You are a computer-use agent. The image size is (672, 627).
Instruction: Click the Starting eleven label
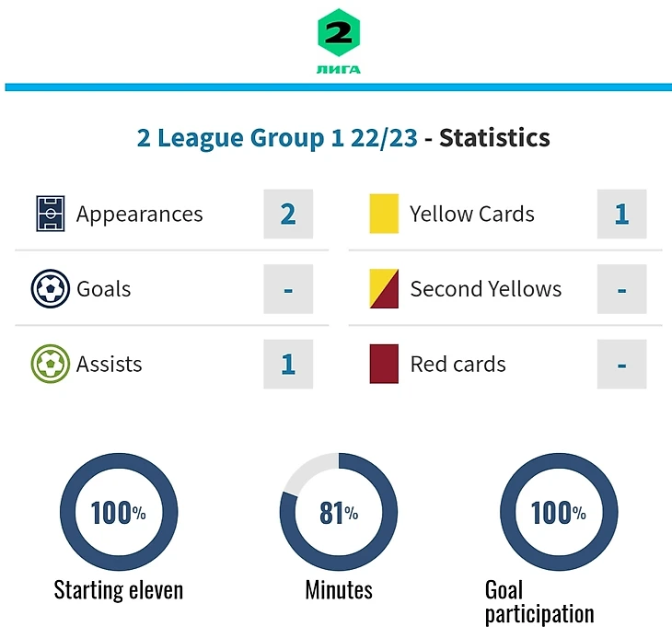point(118,590)
